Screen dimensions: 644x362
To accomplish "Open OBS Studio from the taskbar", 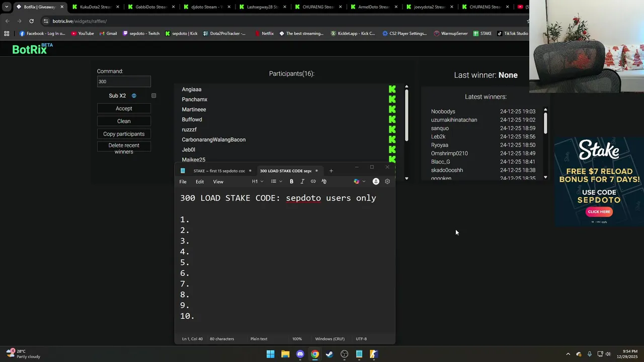I will [x=345, y=354].
